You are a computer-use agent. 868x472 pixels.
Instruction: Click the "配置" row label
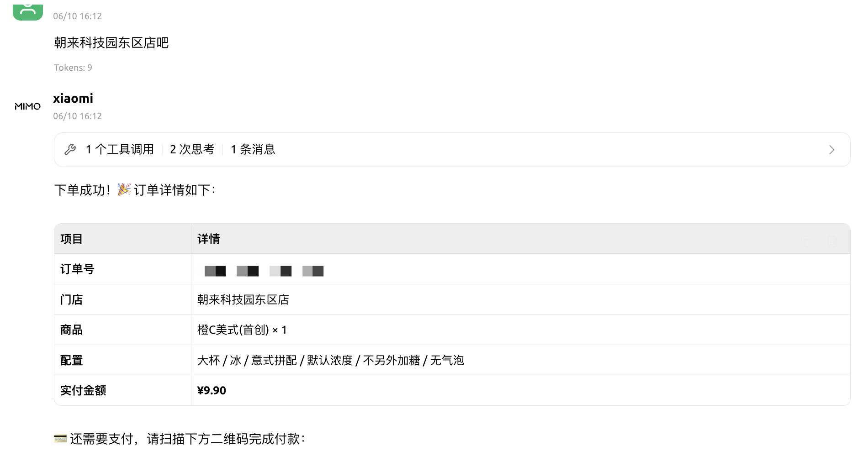point(71,360)
